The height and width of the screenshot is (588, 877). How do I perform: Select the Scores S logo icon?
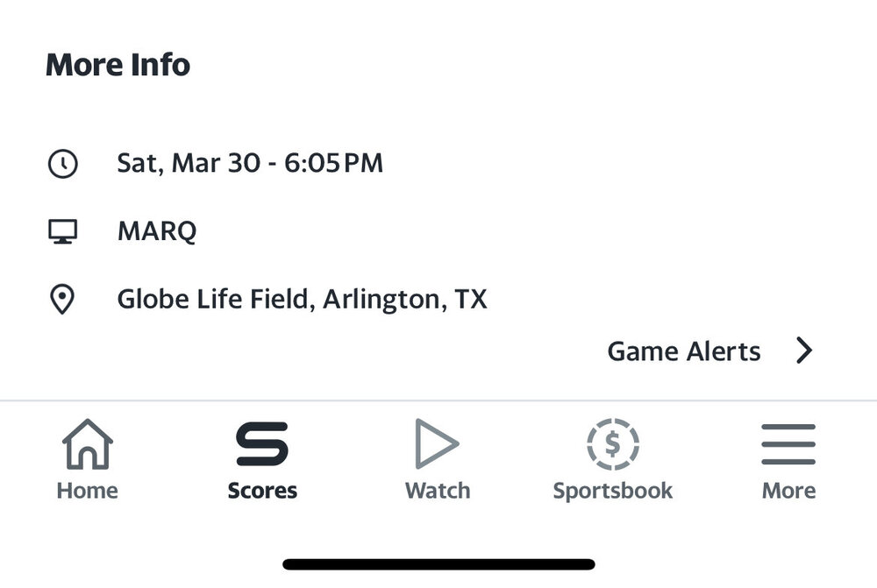pos(262,444)
